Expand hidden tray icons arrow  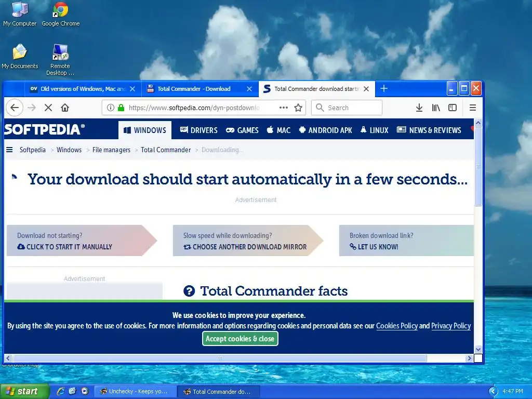pyautogui.click(x=493, y=391)
